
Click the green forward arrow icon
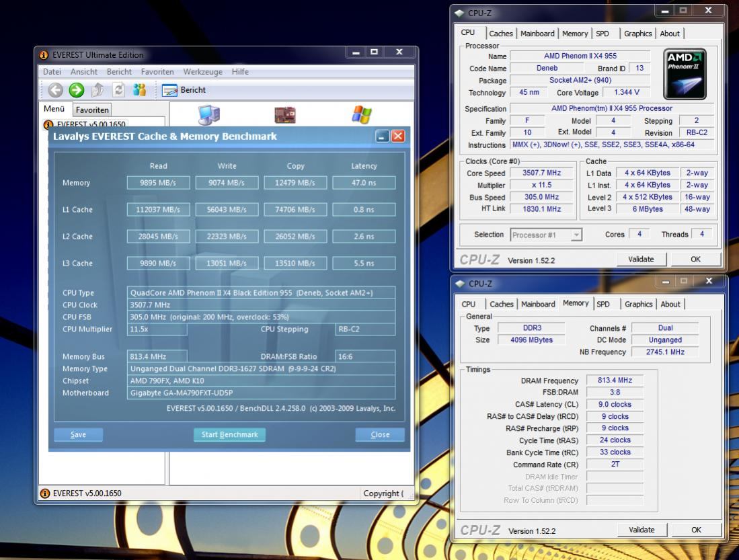point(77,89)
